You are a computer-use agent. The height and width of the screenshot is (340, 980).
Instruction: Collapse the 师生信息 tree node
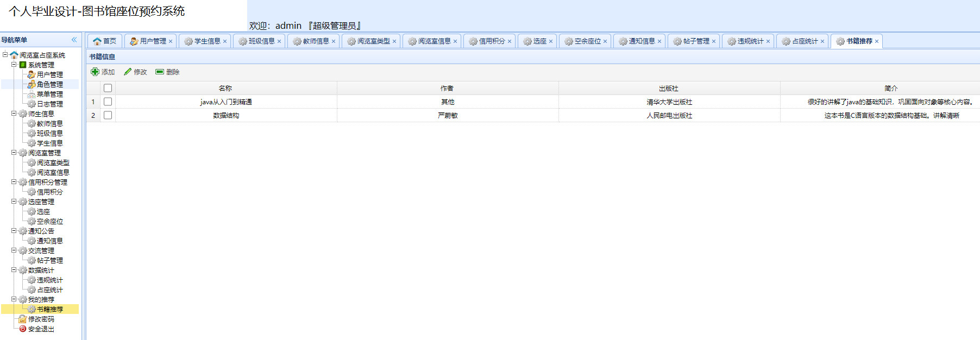(14, 114)
